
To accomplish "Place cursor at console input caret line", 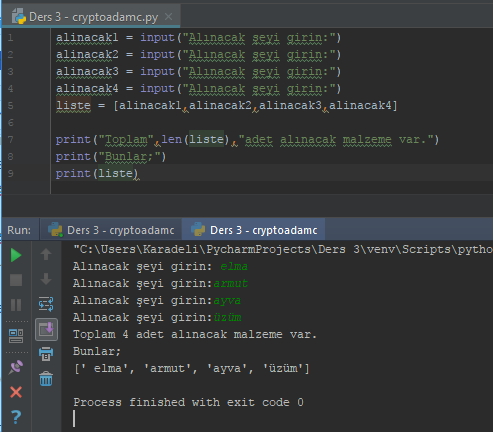I will (74, 419).
